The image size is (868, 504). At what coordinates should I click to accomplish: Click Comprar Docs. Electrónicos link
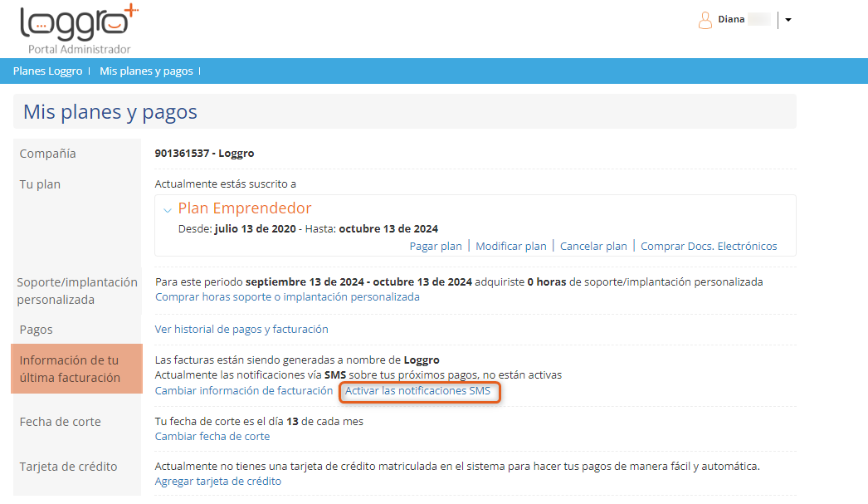click(709, 246)
